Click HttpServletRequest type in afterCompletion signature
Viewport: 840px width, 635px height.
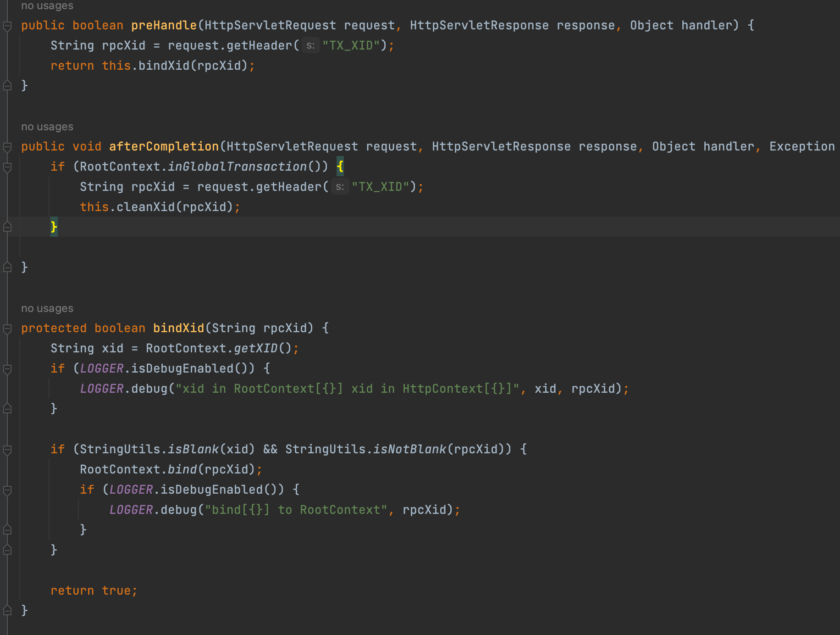pyautogui.click(x=292, y=146)
